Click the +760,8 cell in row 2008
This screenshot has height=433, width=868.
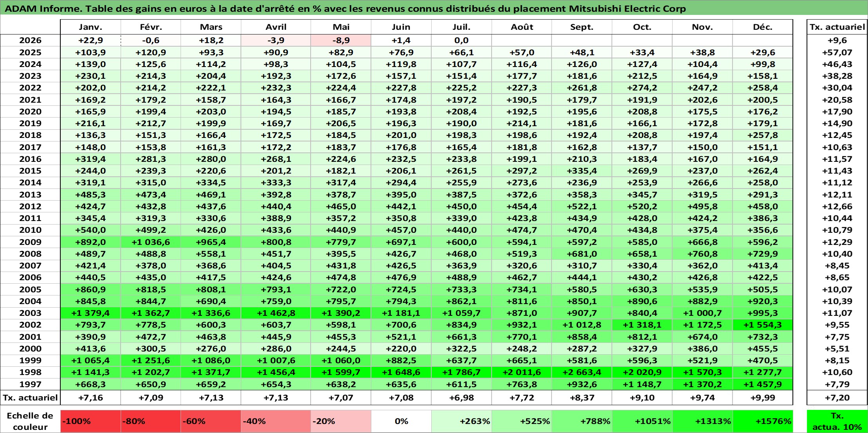(702, 254)
